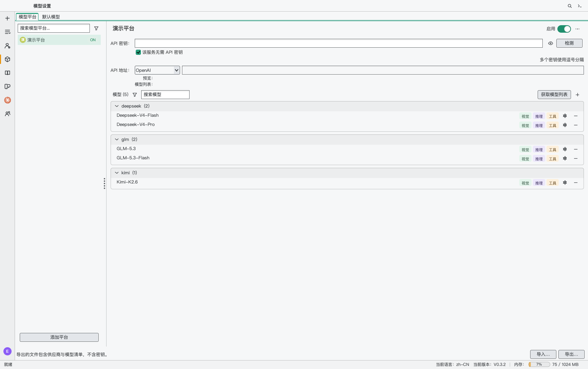Open settings gear for GLM-5.3-Flash
Image resolution: width=588 pixels, height=369 pixels.
(x=565, y=159)
